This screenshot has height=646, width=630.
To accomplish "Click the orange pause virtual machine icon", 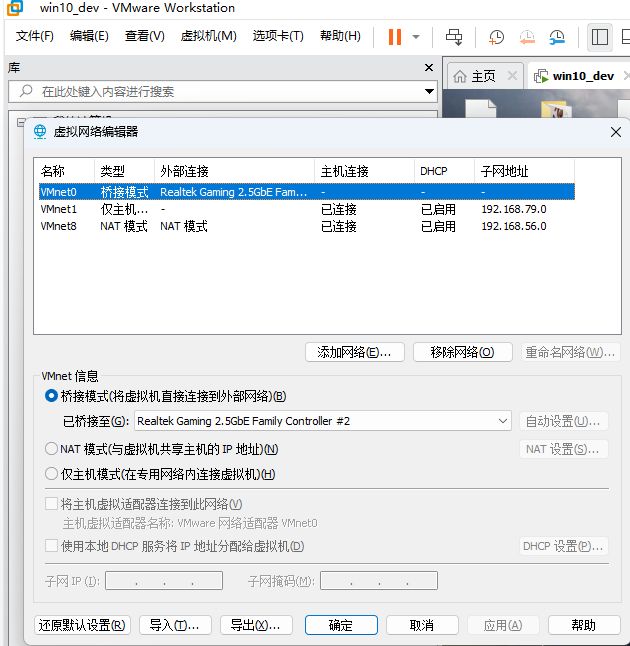I will [x=394, y=37].
